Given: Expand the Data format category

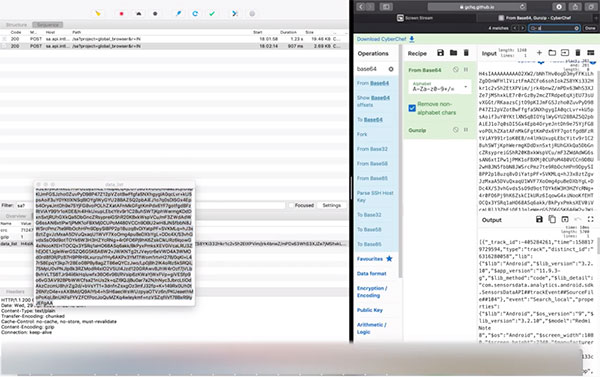Looking at the screenshot, I should [x=372, y=274].
